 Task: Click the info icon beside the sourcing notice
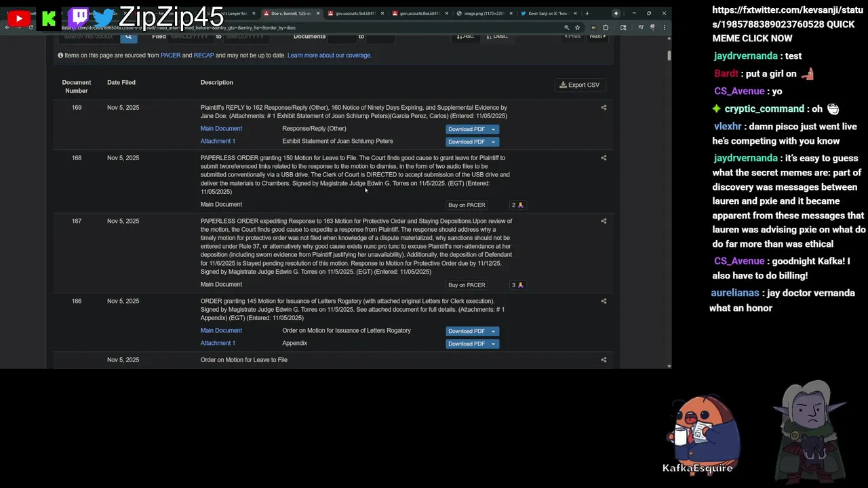pyautogui.click(x=60, y=55)
